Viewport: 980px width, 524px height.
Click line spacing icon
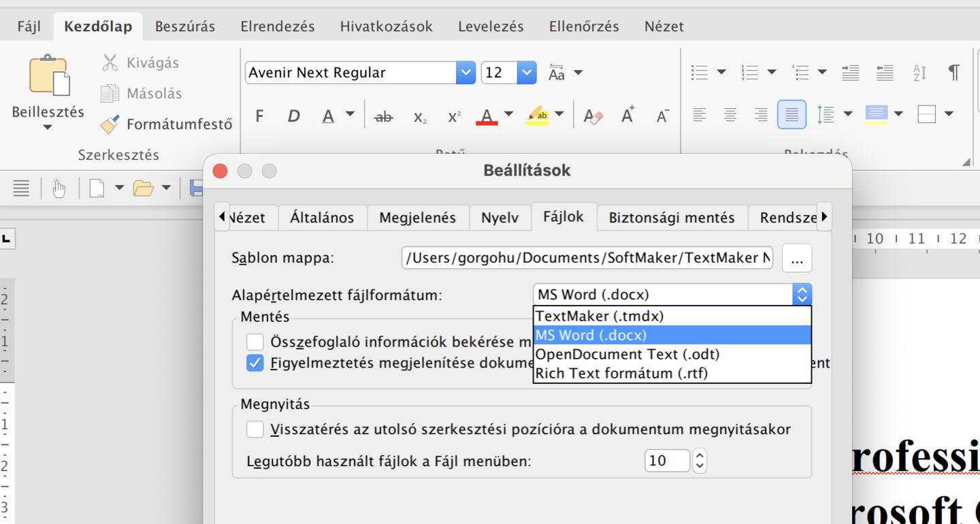tap(826, 114)
